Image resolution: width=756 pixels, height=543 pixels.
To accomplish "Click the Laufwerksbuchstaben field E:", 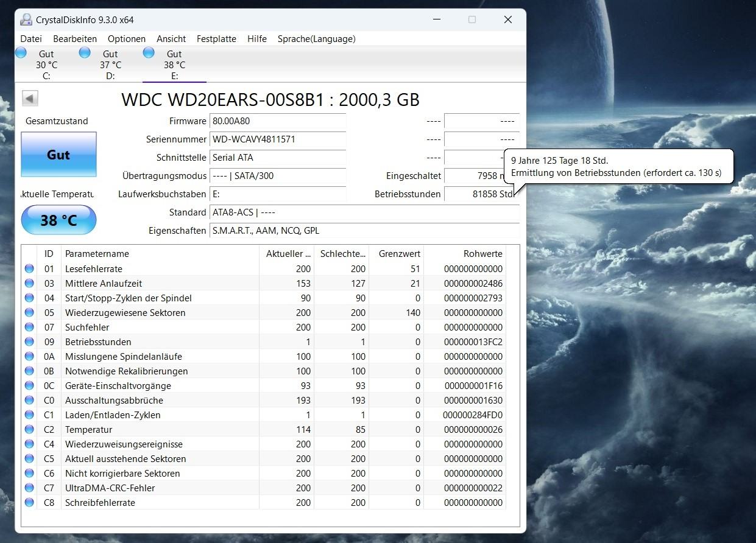I will (278, 194).
